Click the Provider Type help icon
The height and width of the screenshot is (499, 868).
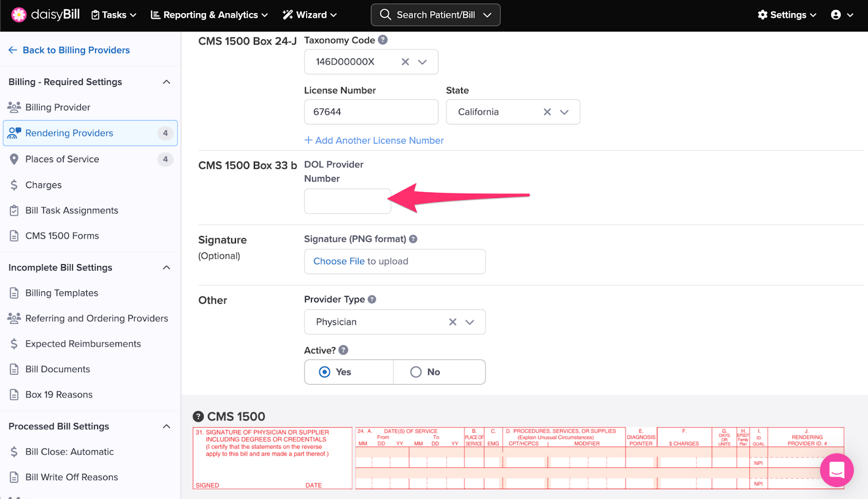click(372, 299)
